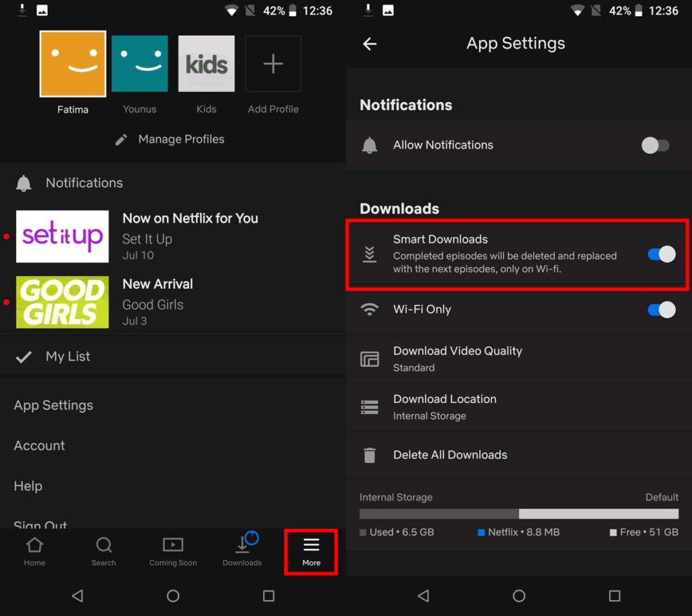This screenshot has width=692, height=616.
Task: Tap the Internal Storage usage bar
Action: tap(518, 513)
